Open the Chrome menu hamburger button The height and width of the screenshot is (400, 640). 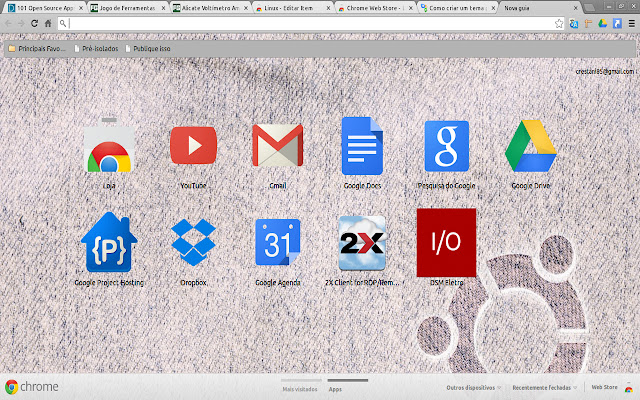631,24
